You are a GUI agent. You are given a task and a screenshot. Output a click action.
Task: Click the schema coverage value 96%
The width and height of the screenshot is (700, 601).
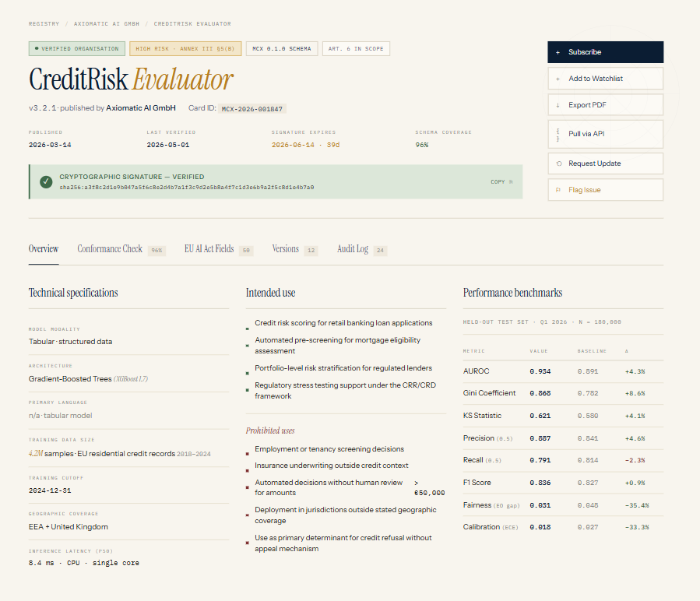coord(422,145)
